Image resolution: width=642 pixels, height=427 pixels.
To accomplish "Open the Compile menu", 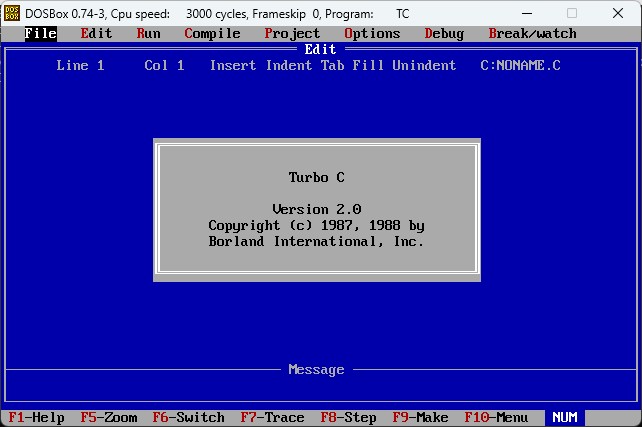I will tap(212, 34).
